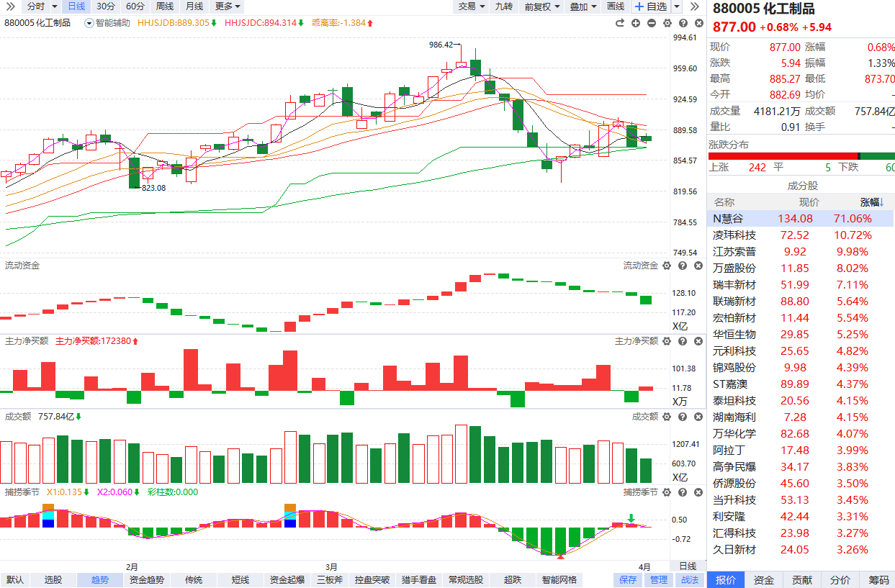This screenshot has width=895, height=588.
Task: Switch to 周线 weekly chart tab
Action: coord(165,6)
